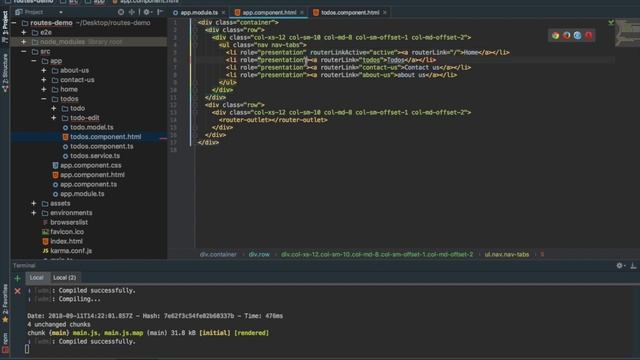Hide the Terminal panel via download-arrow icon
640x360 pixels.
coord(633,266)
